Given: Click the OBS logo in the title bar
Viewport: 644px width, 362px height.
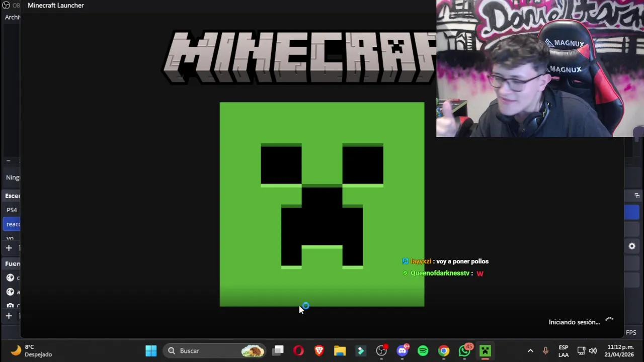Looking at the screenshot, I should pos(6,5).
